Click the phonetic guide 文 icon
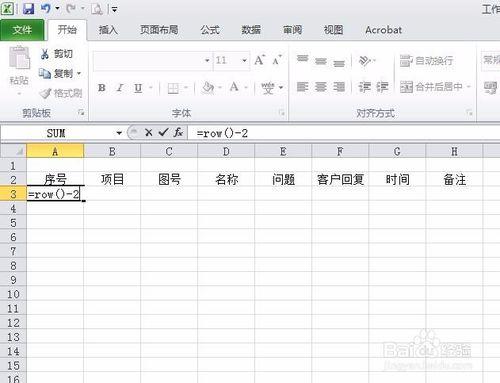The width and height of the screenshot is (500, 383). (x=268, y=88)
